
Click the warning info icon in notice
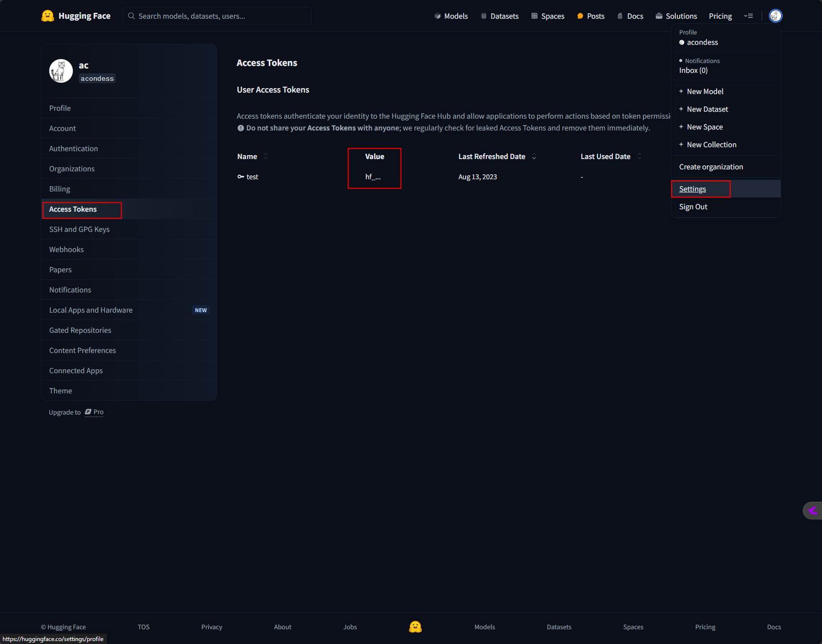point(241,128)
